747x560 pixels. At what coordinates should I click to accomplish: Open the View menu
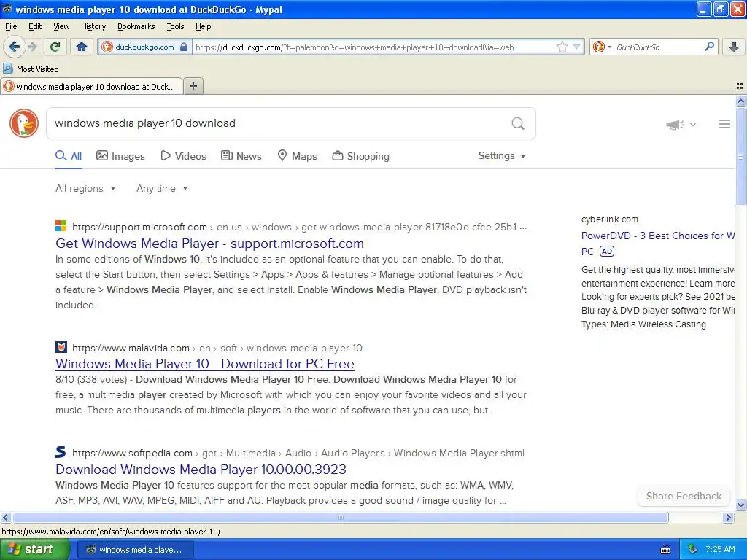61,26
